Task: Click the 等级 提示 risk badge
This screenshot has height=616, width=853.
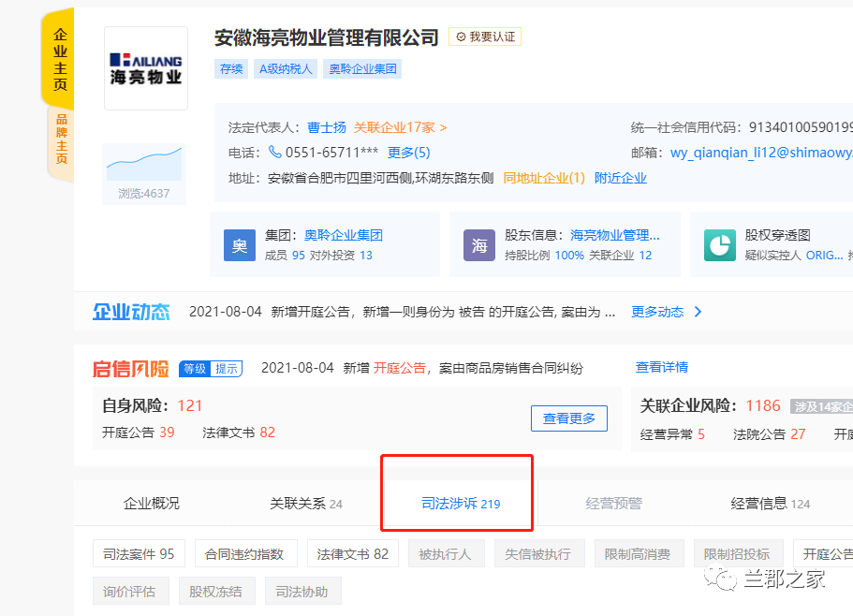Action: (211, 369)
